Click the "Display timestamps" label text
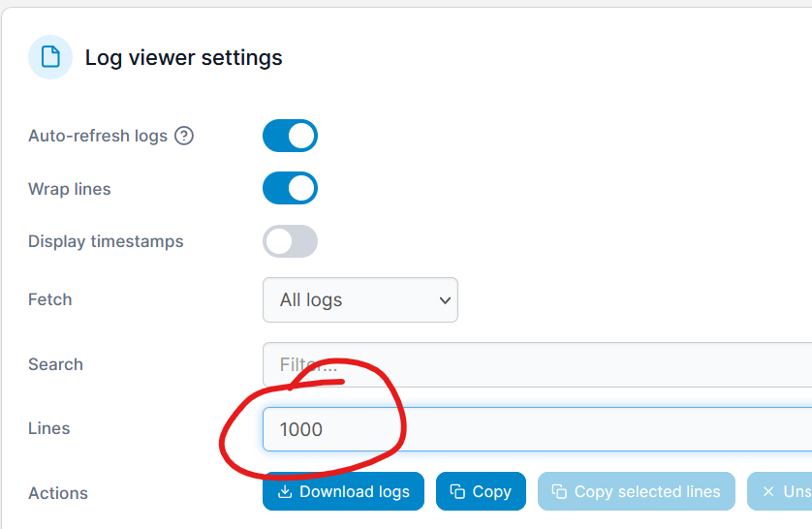 tap(106, 241)
